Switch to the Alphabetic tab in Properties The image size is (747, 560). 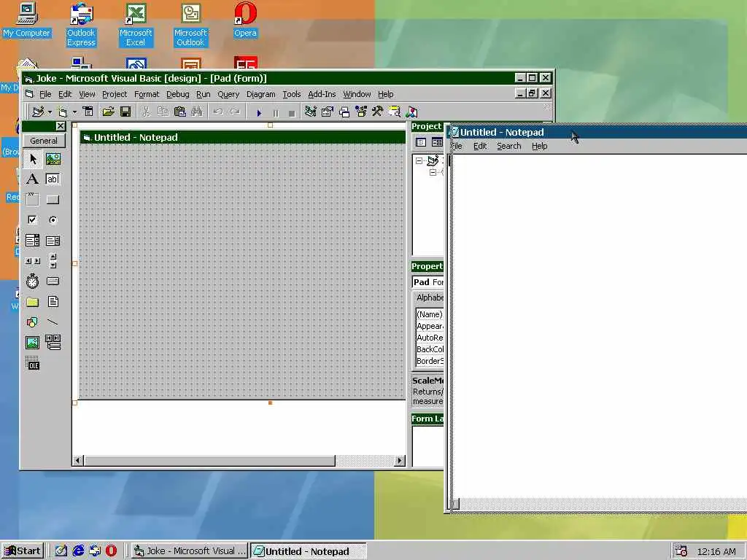pos(429,297)
